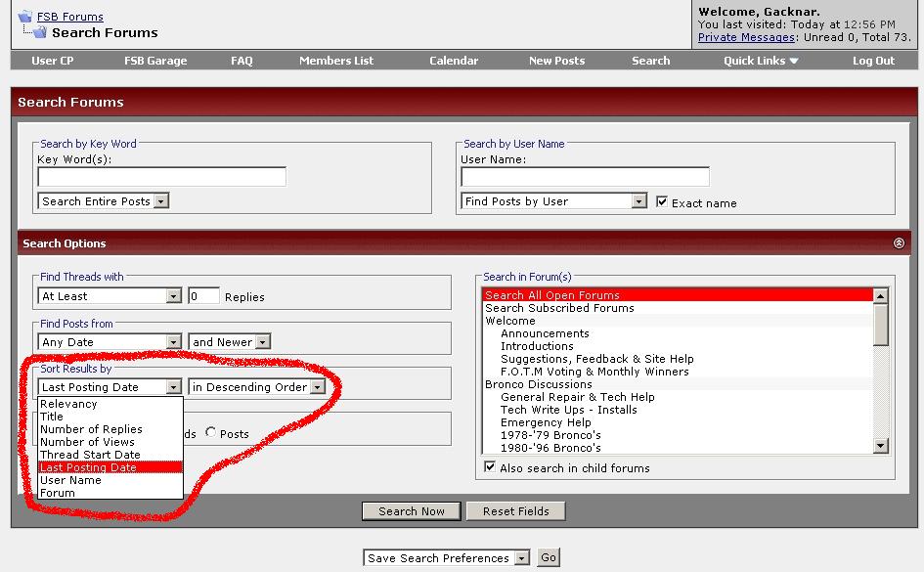Select Suggestions, Feedback & Site Help forum
This screenshot has width=924, height=572.
(678, 359)
